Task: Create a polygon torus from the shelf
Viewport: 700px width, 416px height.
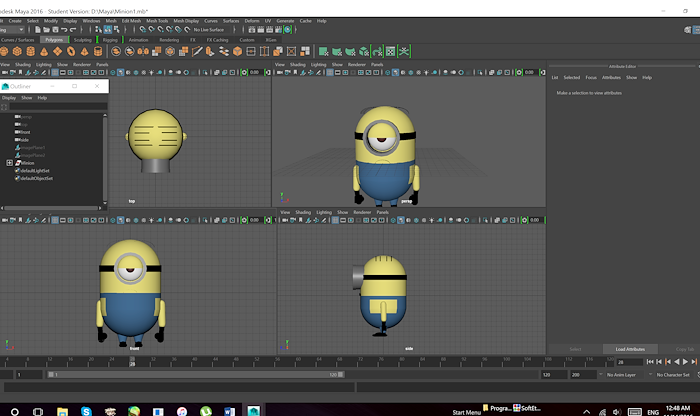Action: (x=71, y=51)
